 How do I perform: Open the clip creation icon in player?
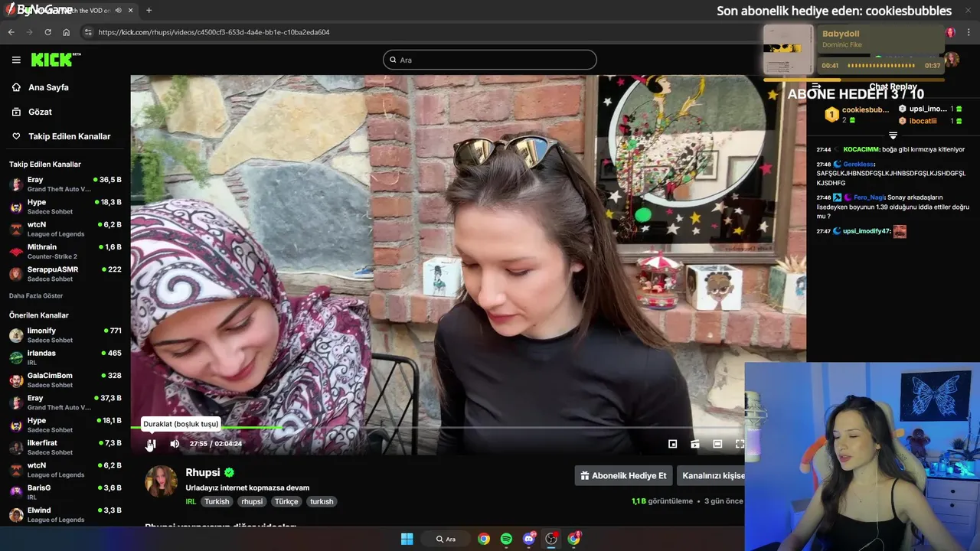click(x=695, y=444)
